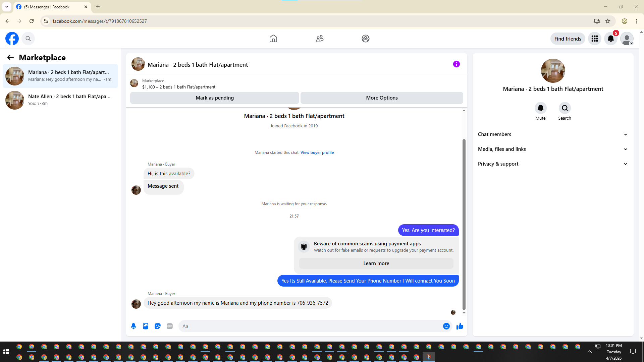View site information icon in address bar
This screenshot has width=644, height=362.
pyautogui.click(x=46, y=21)
